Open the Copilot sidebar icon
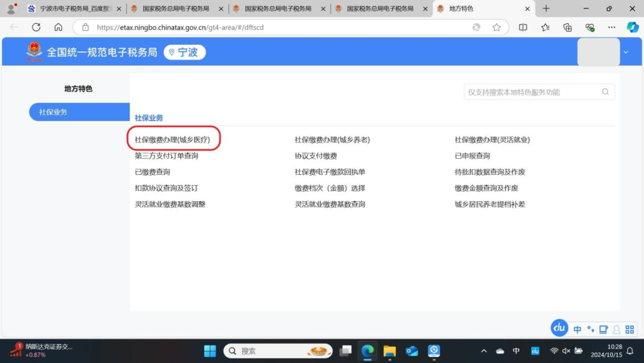 (632, 27)
